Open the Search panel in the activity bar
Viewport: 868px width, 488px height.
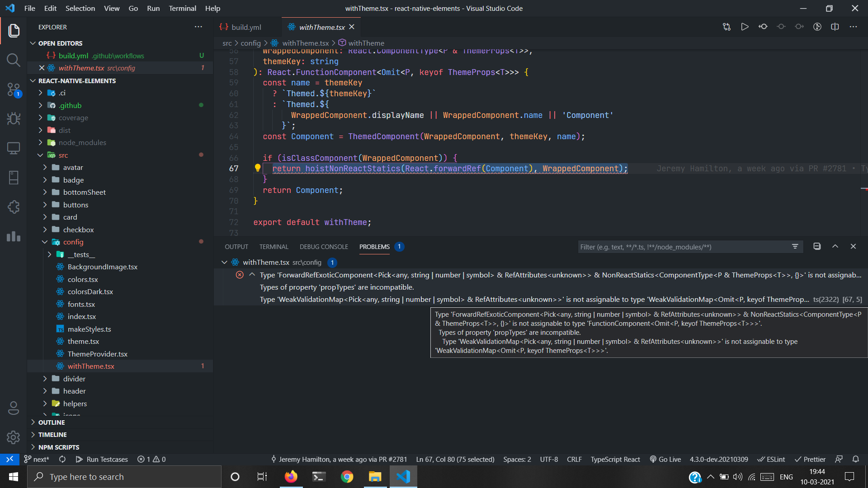pyautogui.click(x=13, y=60)
